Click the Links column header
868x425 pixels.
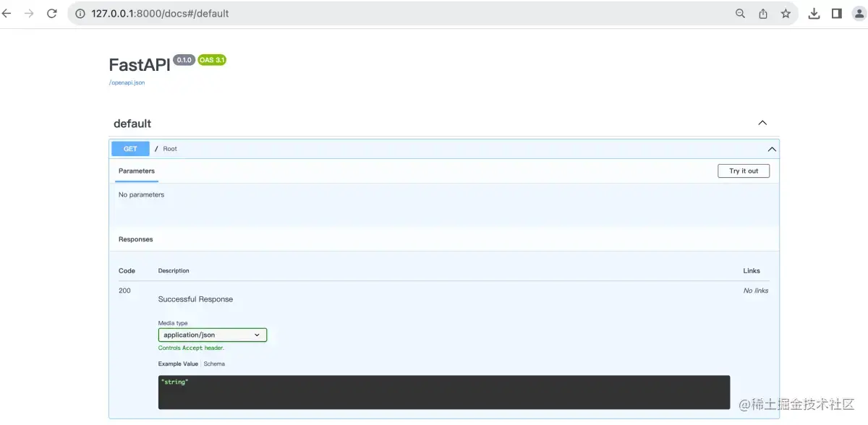point(752,271)
